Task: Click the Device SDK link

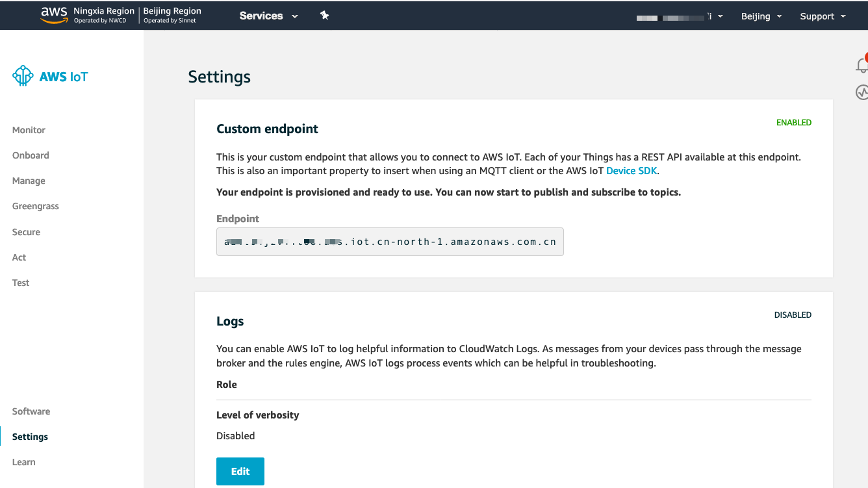Action: click(x=632, y=171)
